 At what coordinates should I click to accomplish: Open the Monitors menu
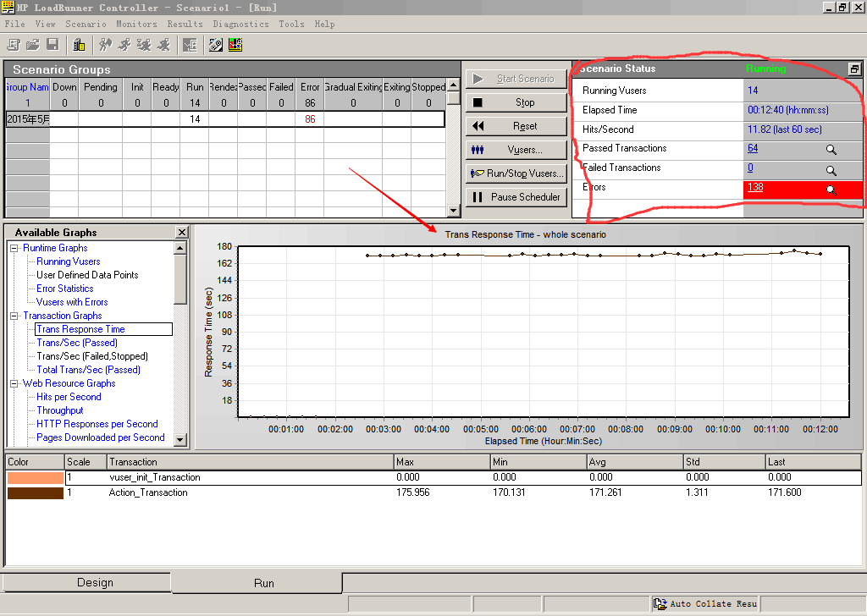[136, 24]
